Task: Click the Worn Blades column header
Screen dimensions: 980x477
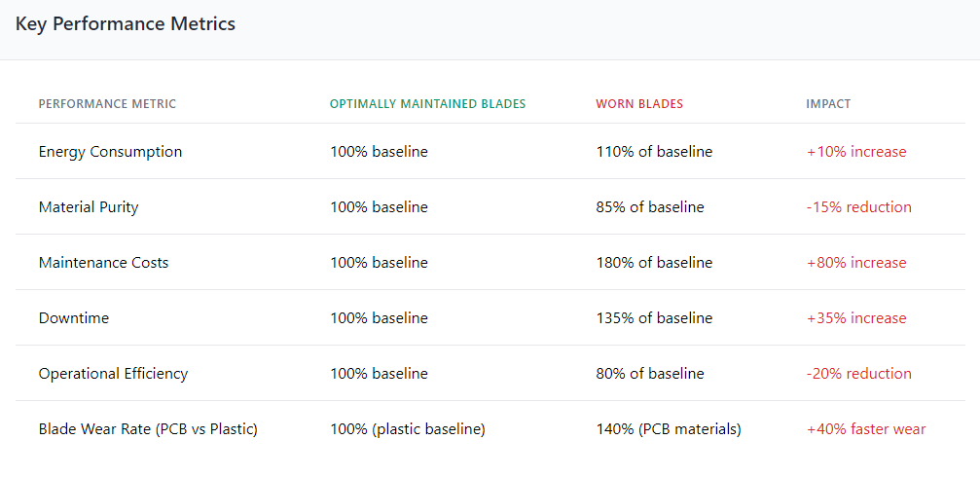Action: click(639, 104)
